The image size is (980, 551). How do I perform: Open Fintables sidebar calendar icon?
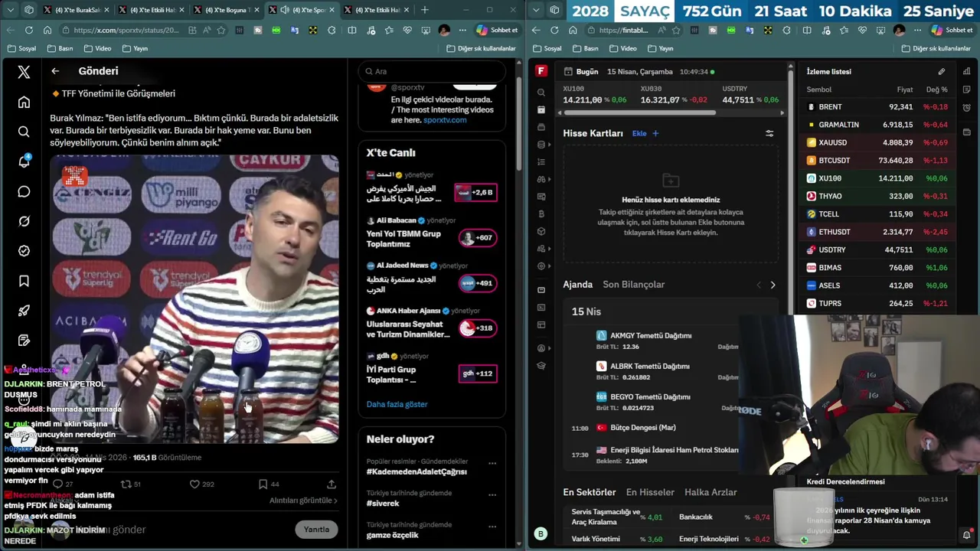pyautogui.click(x=541, y=110)
